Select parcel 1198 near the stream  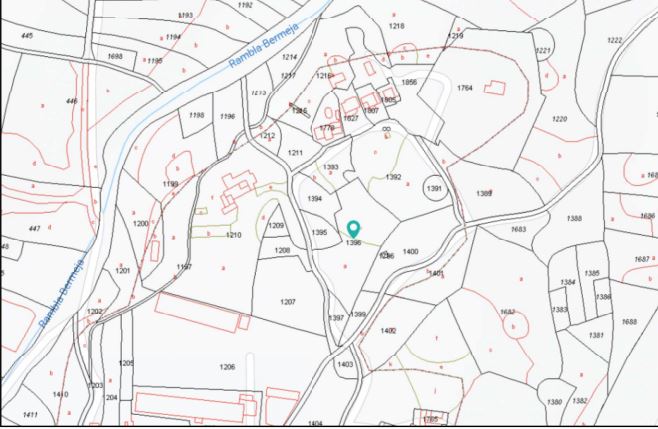tap(196, 116)
